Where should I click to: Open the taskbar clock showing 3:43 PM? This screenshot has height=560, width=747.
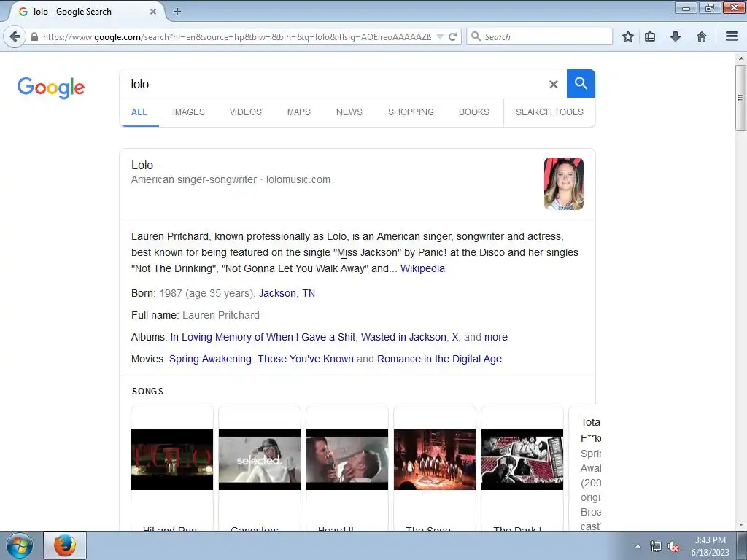pos(710,546)
